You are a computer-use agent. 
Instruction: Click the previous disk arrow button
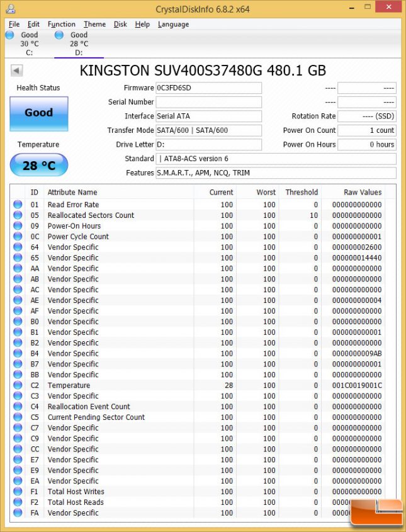pos(16,71)
